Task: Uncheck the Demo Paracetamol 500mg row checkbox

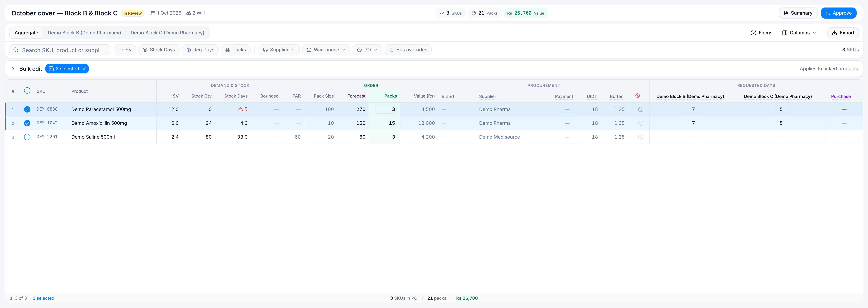Action: tap(27, 109)
